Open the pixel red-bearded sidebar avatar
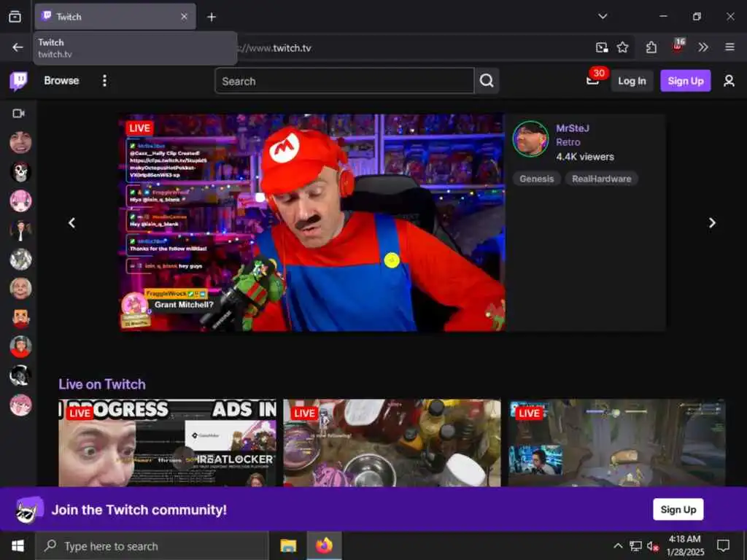 point(20,318)
